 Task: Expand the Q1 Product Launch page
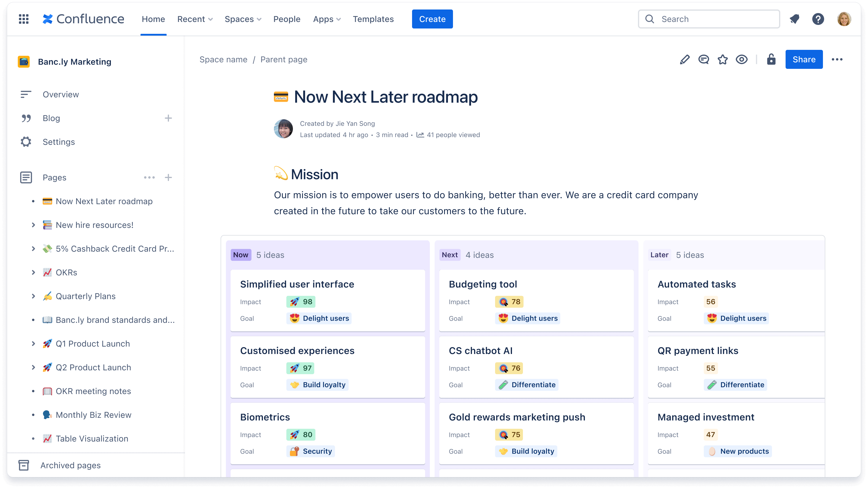[x=33, y=343]
